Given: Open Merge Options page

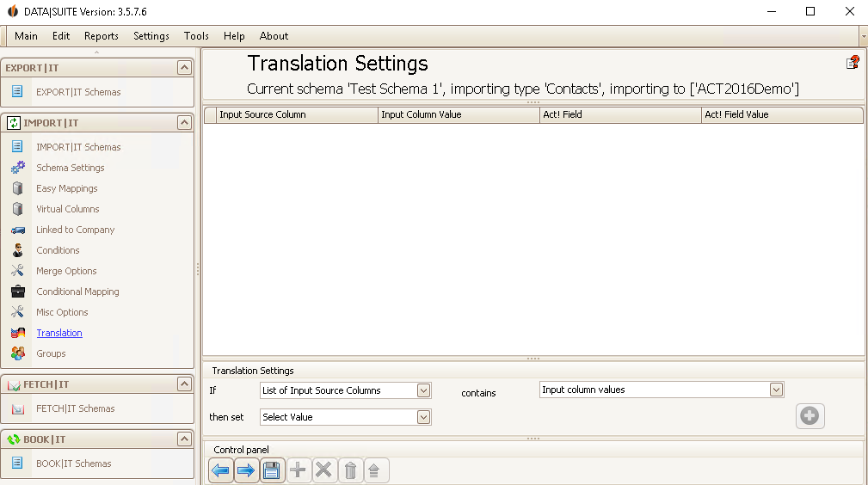Looking at the screenshot, I should tap(66, 271).
